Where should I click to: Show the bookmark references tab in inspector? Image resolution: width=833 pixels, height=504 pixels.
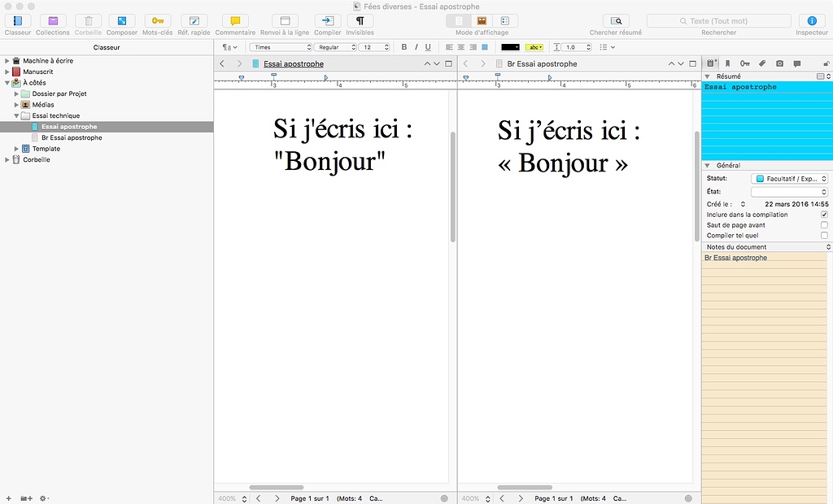728,63
